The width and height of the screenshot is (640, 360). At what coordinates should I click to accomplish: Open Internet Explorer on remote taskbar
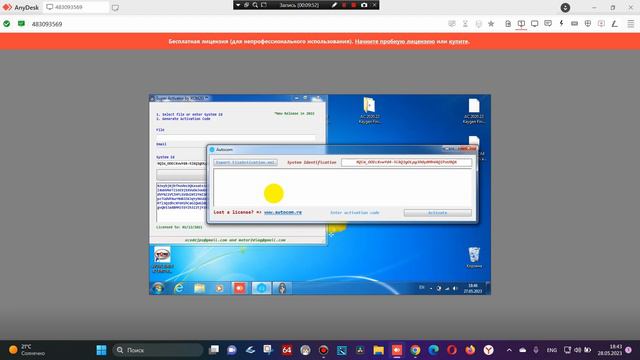click(x=179, y=288)
